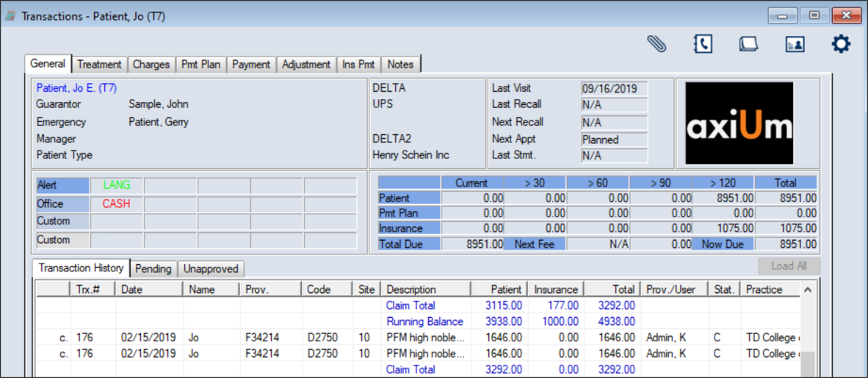Open the phone contact book icon

point(703,44)
